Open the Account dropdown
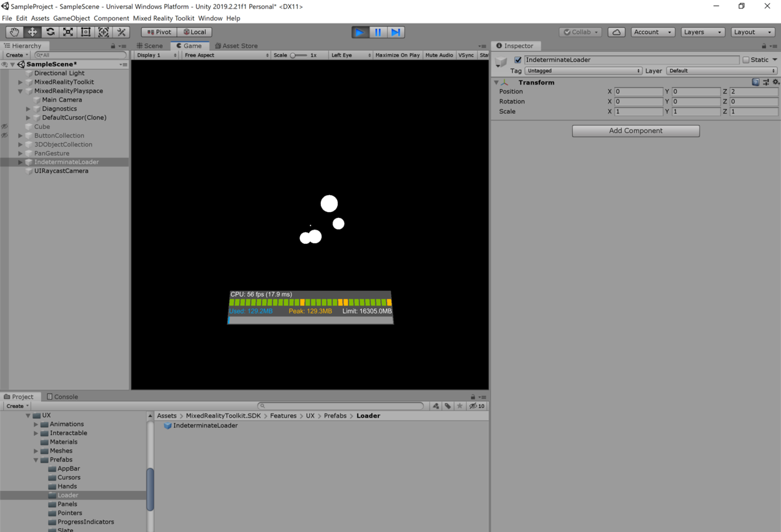The image size is (781, 532). pyautogui.click(x=651, y=32)
